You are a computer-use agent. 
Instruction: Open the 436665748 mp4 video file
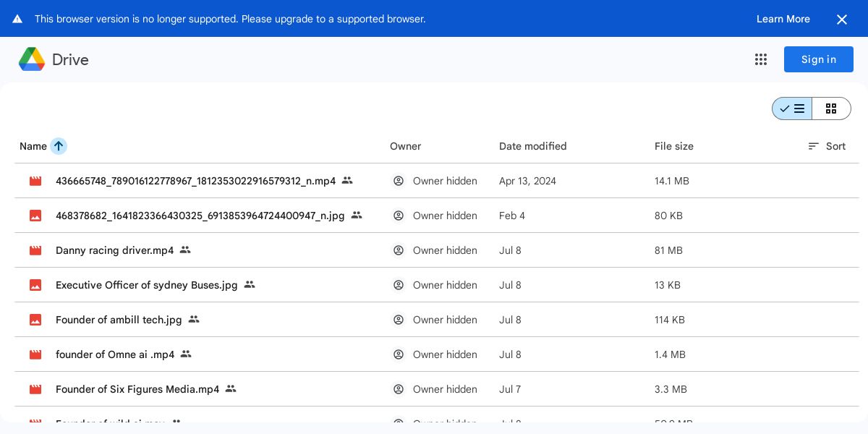click(195, 181)
